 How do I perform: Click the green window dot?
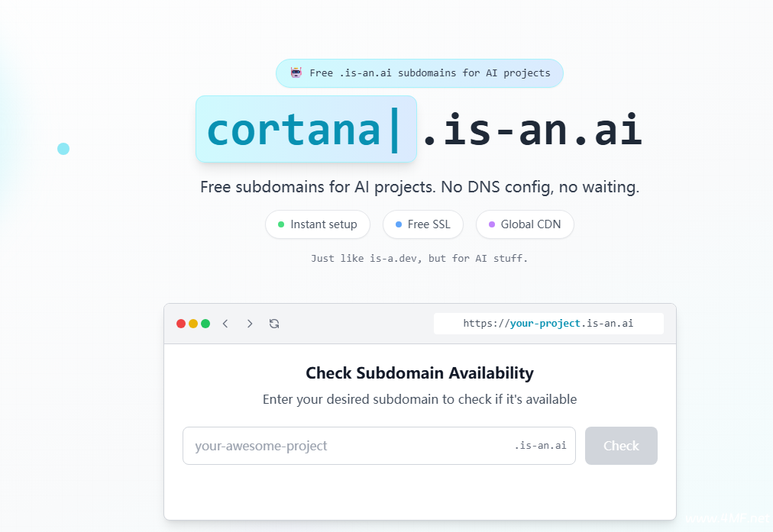[205, 324]
